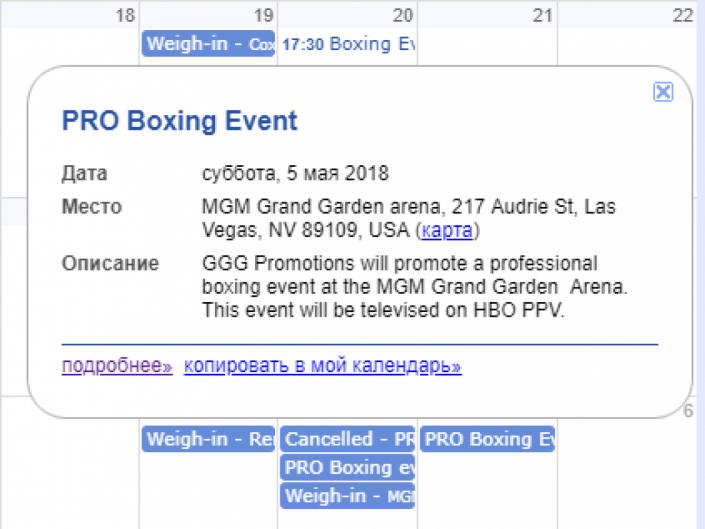Select day 21 date number
Image resolution: width=705 pixels, height=529 pixels.
pyautogui.click(x=542, y=15)
